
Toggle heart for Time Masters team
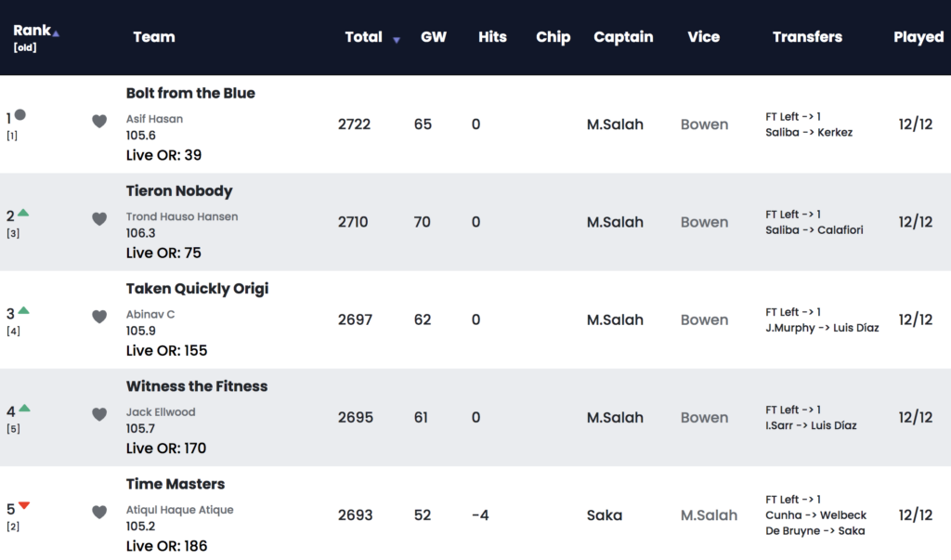[x=99, y=512]
